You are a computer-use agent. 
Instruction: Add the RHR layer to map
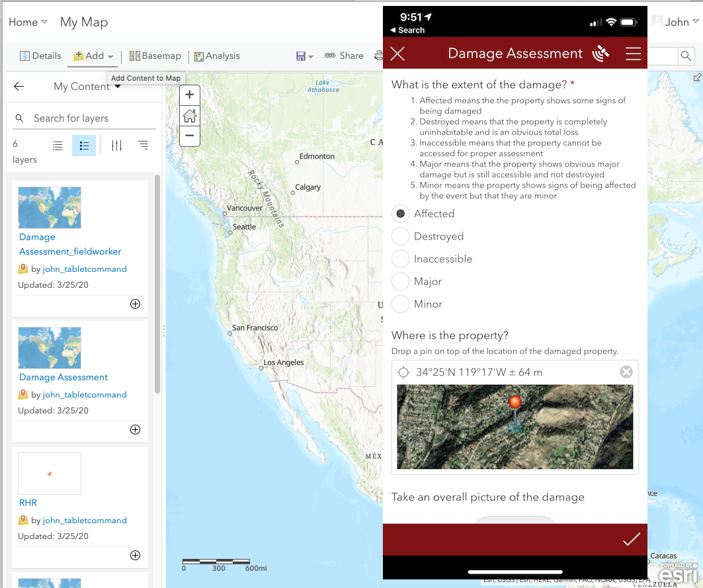coord(135,555)
